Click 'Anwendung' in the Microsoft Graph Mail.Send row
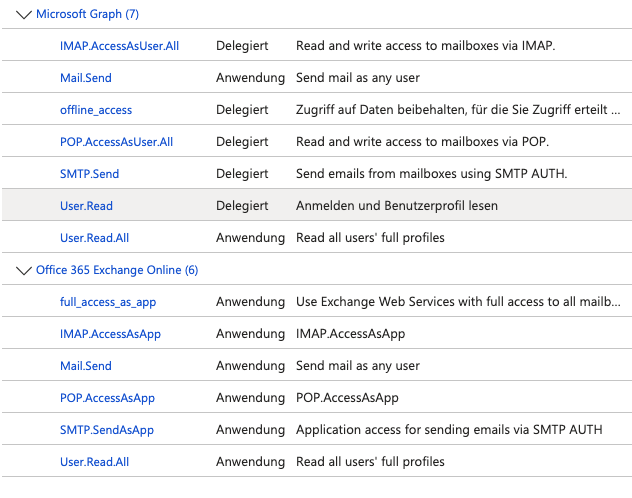 [251, 78]
